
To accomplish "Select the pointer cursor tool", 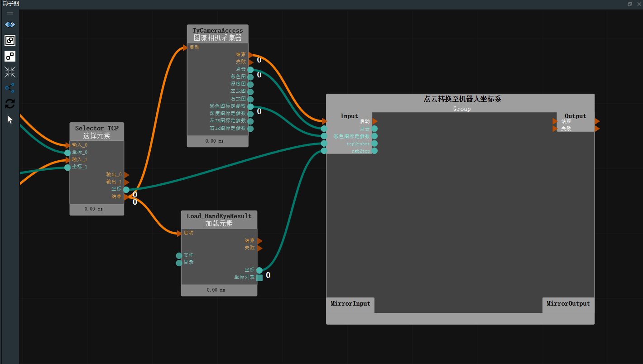I will (10, 120).
